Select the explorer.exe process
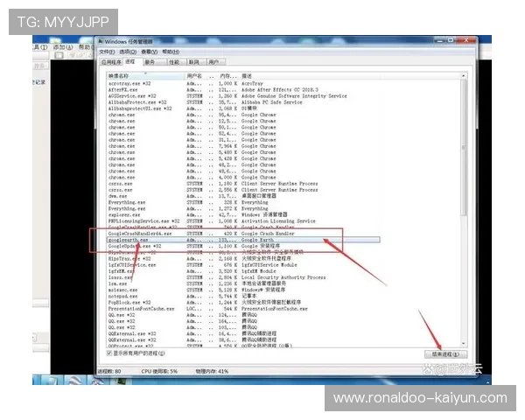The height and width of the screenshot is (420, 525). pos(243,214)
